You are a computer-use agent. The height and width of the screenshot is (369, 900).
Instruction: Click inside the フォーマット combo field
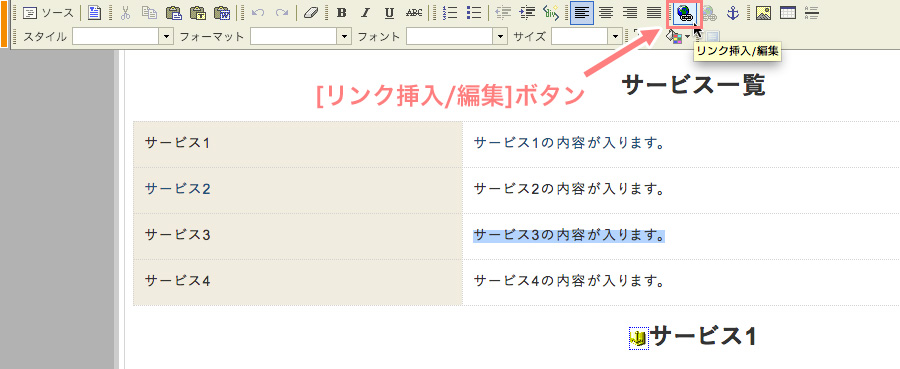point(293,37)
